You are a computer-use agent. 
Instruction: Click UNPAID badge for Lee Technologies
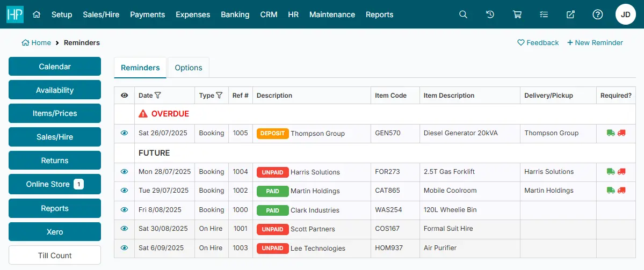(x=273, y=248)
